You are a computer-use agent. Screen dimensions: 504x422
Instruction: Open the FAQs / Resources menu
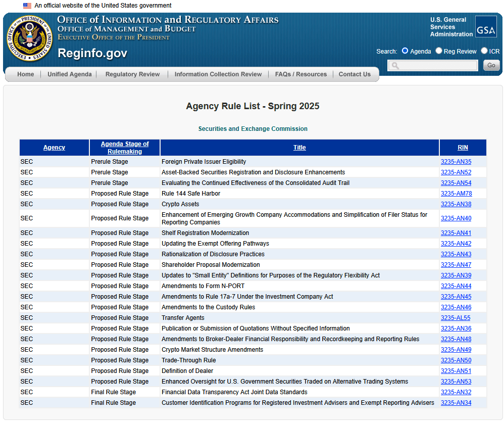[301, 74]
